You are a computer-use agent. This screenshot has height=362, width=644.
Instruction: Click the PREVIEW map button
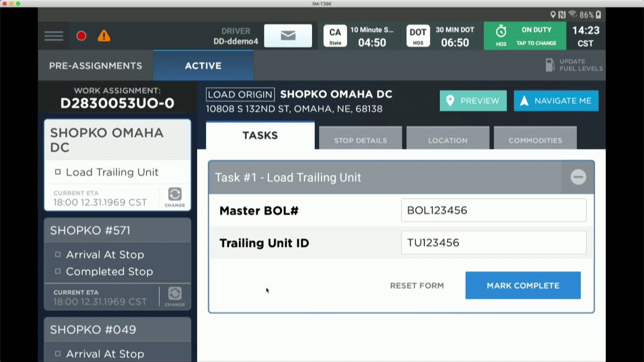473,101
